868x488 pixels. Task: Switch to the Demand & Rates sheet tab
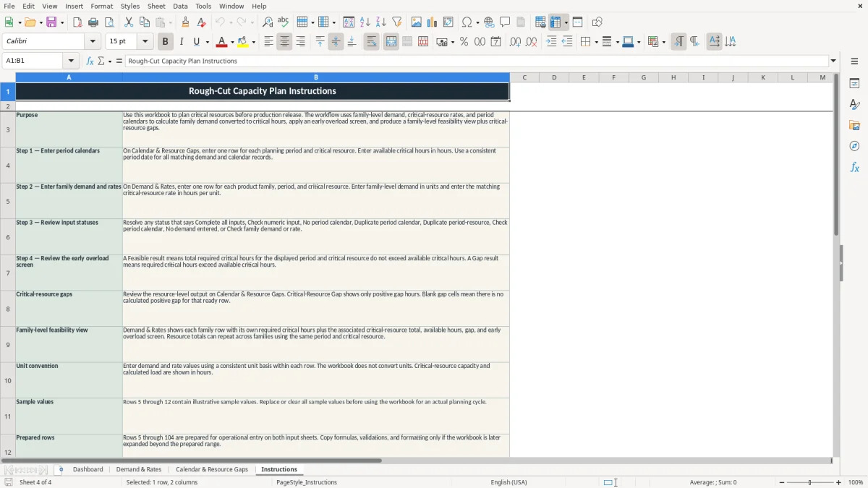[x=139, y=469]
